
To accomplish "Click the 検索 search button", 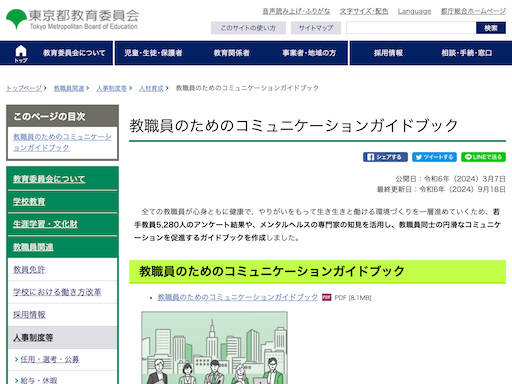I will tap(491, 28).
